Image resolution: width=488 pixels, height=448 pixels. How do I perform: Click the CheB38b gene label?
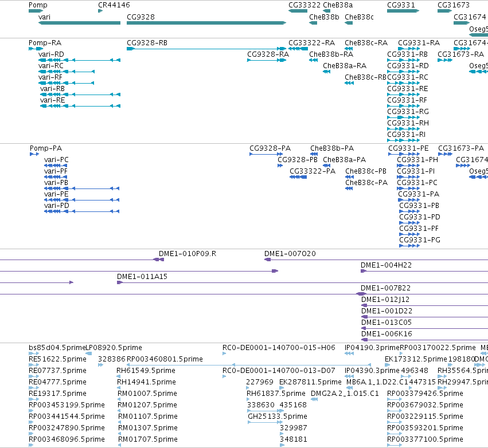click(x=324, y=17)
